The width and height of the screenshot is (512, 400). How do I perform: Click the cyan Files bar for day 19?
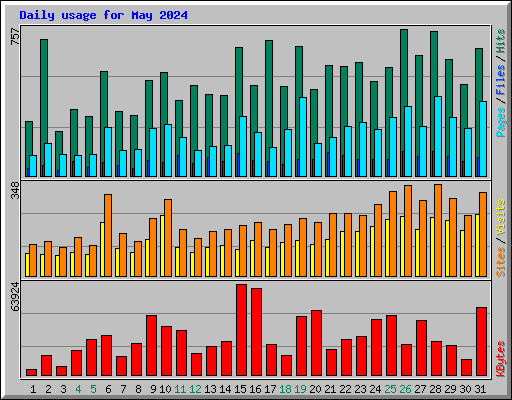coord(303,137)
